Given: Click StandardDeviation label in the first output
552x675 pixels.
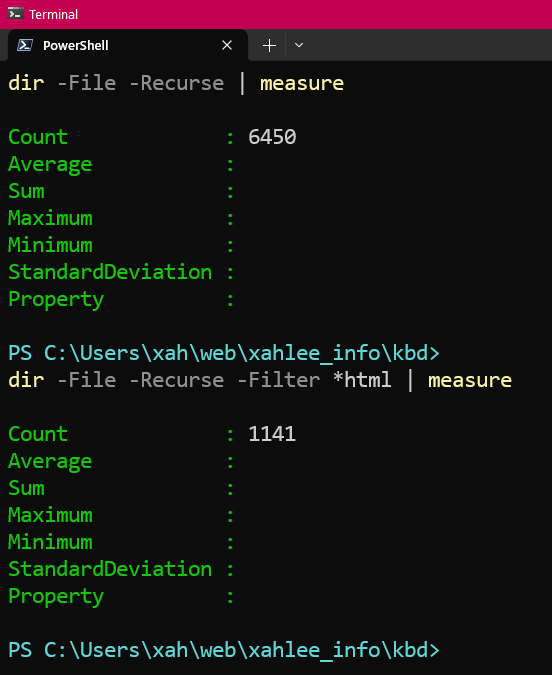Looking at the screenshot, I should [110, 272].
